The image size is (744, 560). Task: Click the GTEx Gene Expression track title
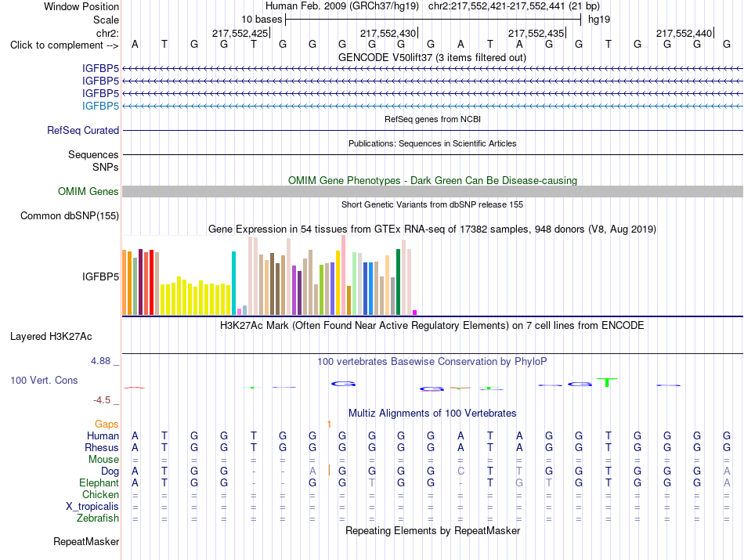(x=432, y=229)
